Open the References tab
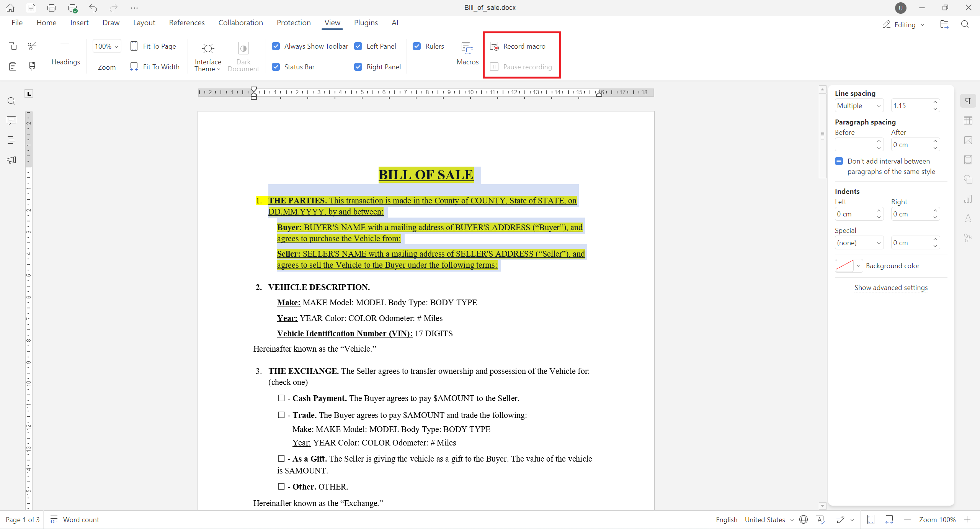 [187, 23]
